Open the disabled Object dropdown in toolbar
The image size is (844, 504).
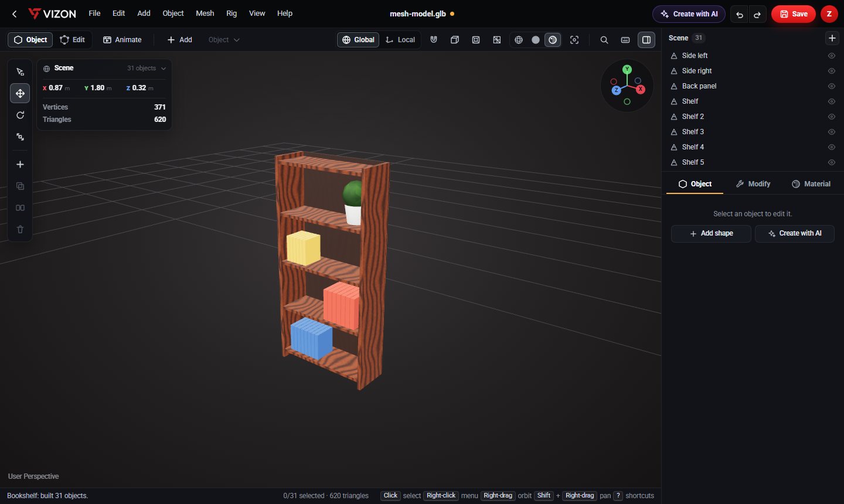pyautogui.click(x=224, y=40)
